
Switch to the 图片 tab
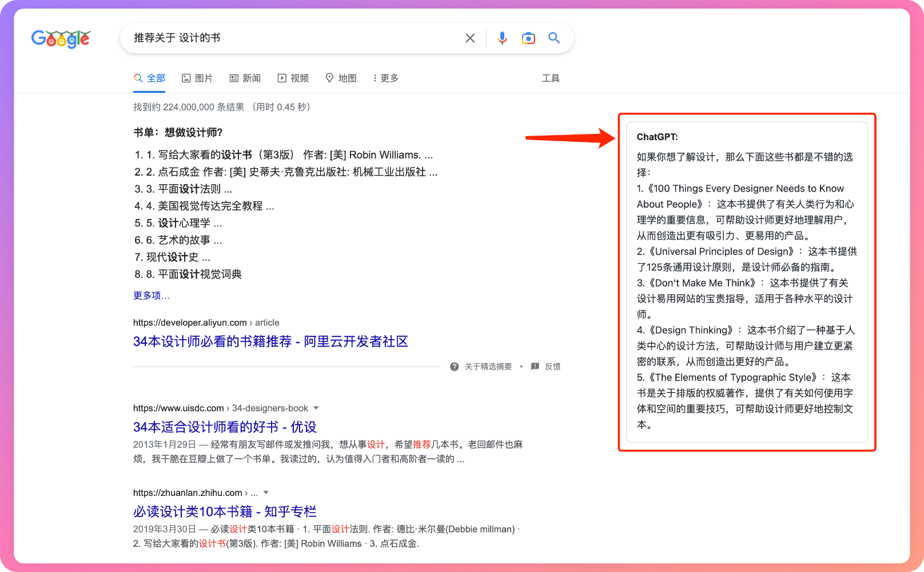pyautogui.click(x=197, y=78)
